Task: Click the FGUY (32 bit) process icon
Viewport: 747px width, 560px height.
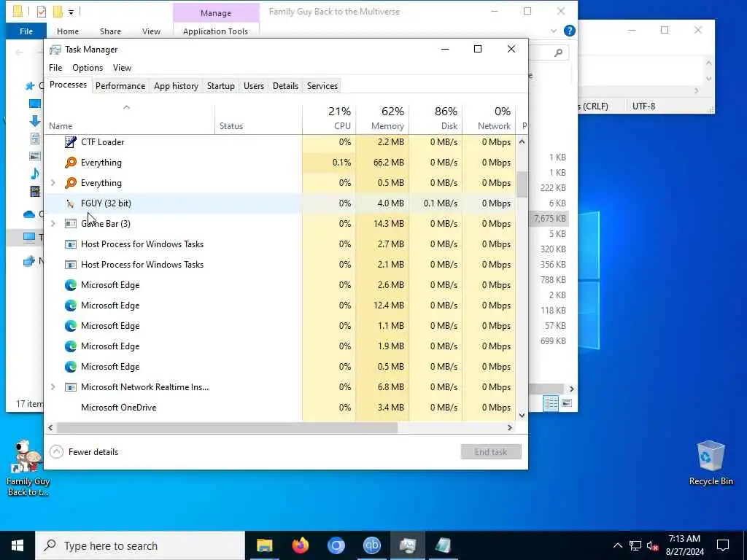Action: click(x=71, y=203)
